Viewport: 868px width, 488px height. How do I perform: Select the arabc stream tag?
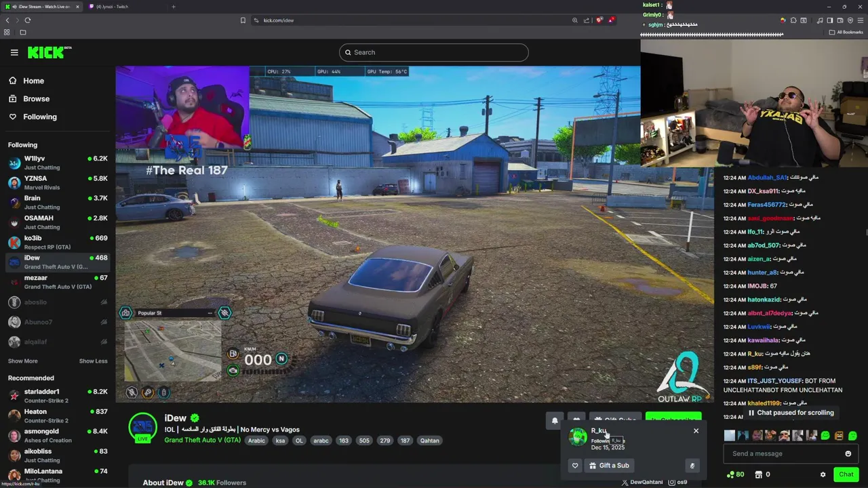point(321,441)
